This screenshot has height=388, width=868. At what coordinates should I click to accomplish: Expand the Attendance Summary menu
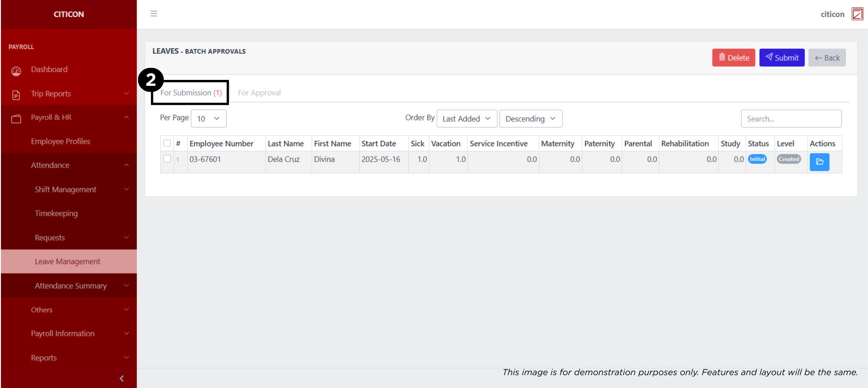71,286
